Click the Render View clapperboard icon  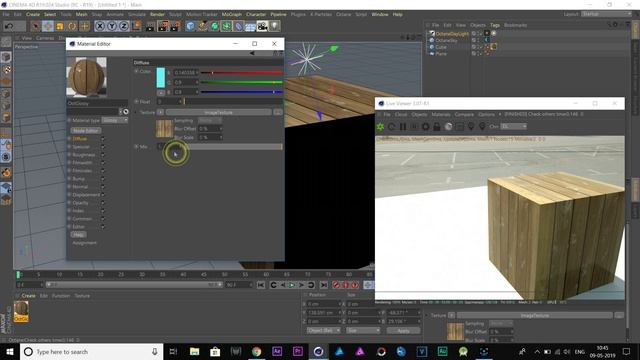[150, 26]
